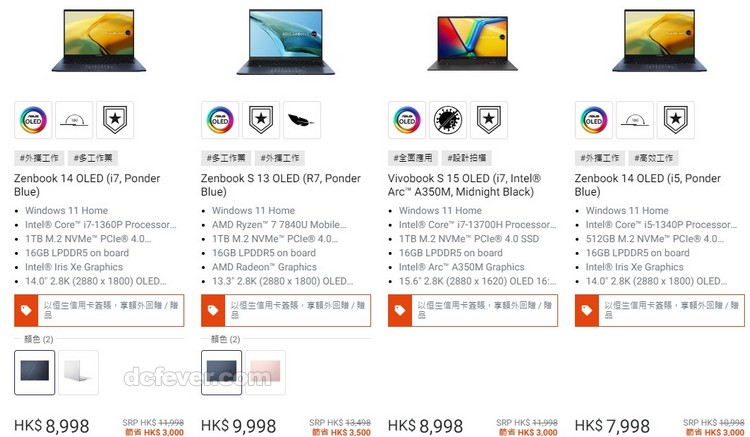Click Vivobook S 15 OLED laptop product image
Screen dimensions: 750x437
[x=473, y=44]
